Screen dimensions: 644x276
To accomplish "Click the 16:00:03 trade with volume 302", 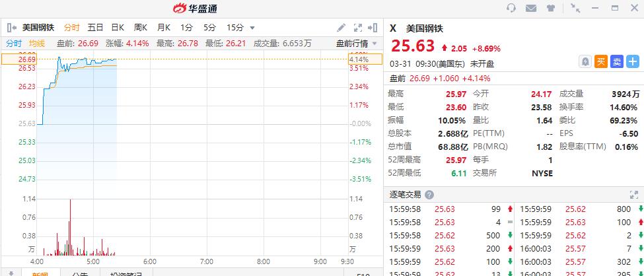I will click(x=581, y=261).
